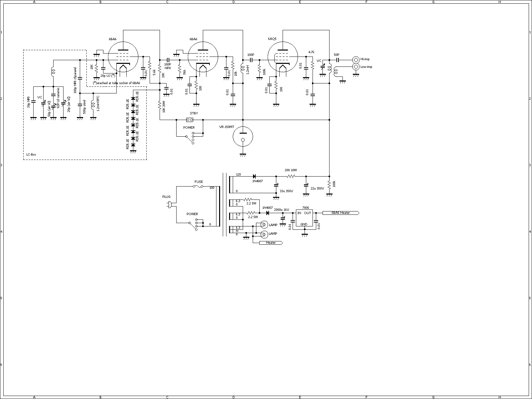Select the 2000u 16V value text
Viewport: 532px width, 399px height.
pyautogui.click(x=282, y=210)
